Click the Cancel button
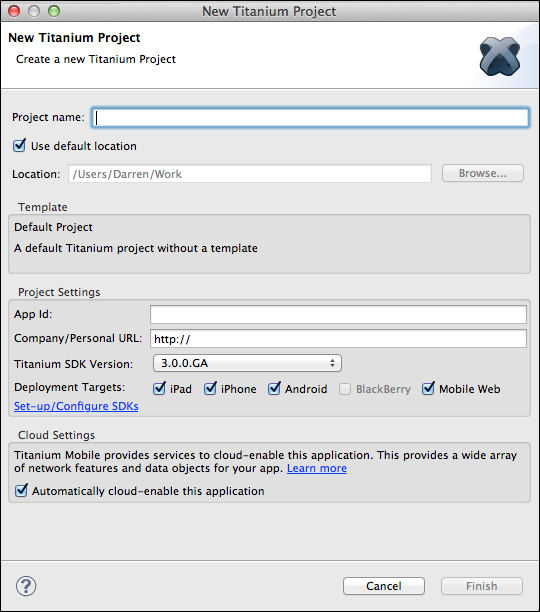 click(x=384, y=586)
